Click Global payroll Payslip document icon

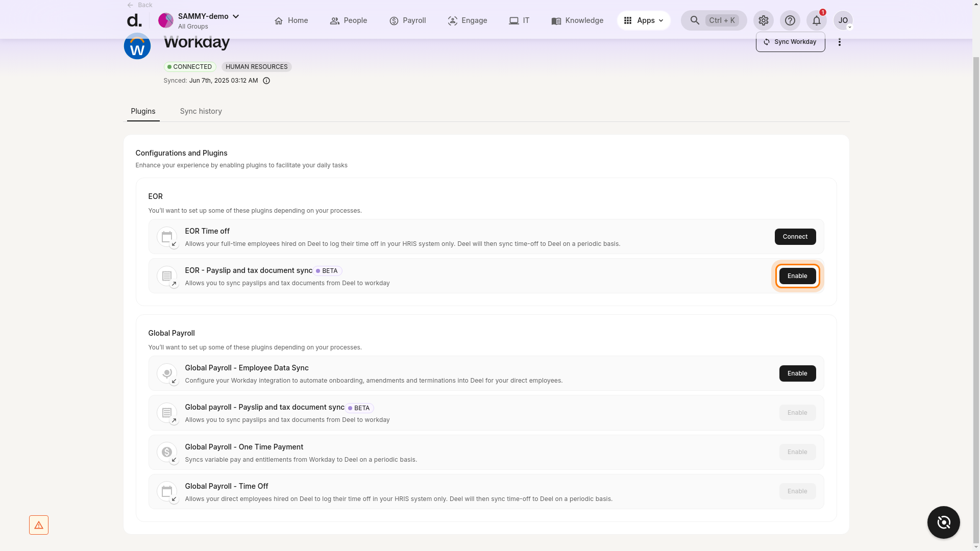click(166, 413)
